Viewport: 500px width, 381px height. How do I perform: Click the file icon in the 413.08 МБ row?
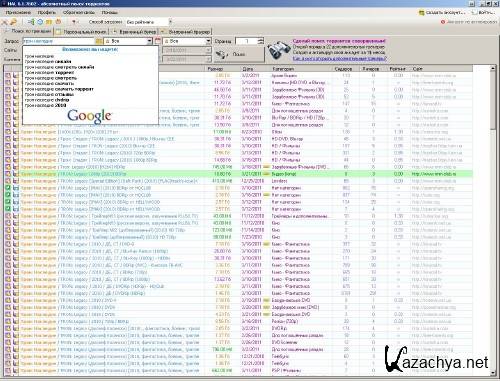pos(16,181)
